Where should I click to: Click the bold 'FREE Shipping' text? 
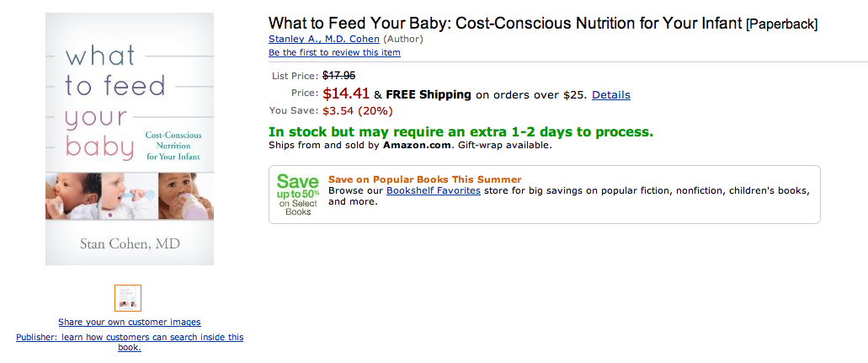click(429, 95)
